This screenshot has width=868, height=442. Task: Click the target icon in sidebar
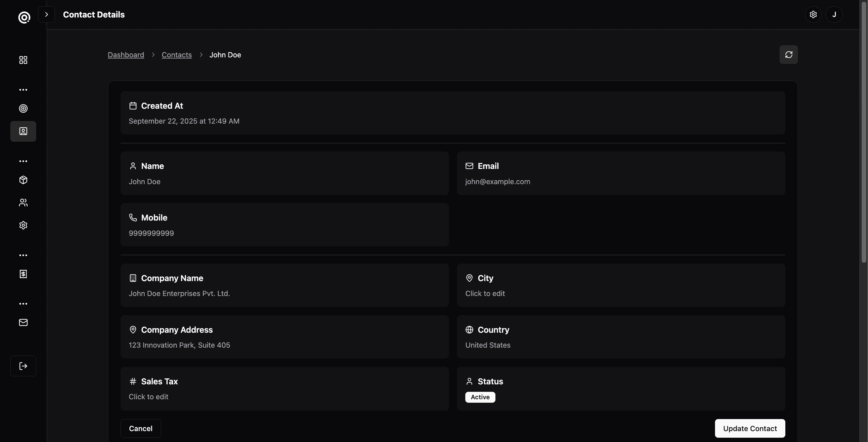tap(23, 108)
